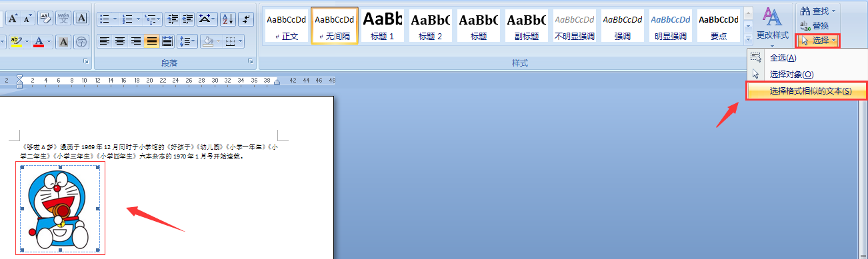The width and height of the screenshot is (868, 259).
Task: Align text right
Action: 136,42
